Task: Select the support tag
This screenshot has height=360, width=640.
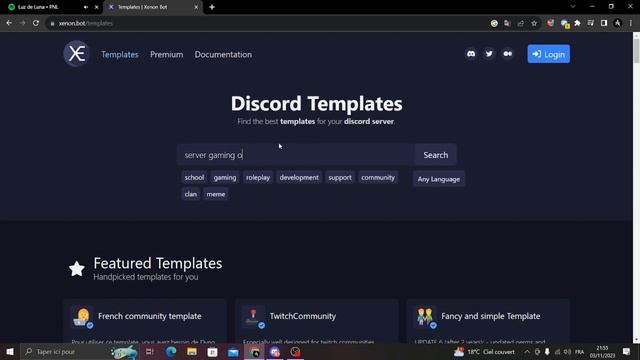Action: pos(340,178)
